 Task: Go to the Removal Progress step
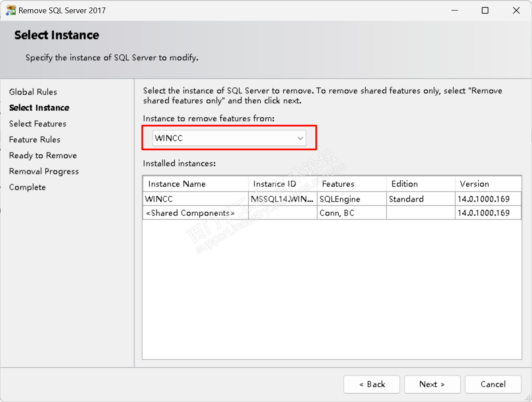pos(44,171)
